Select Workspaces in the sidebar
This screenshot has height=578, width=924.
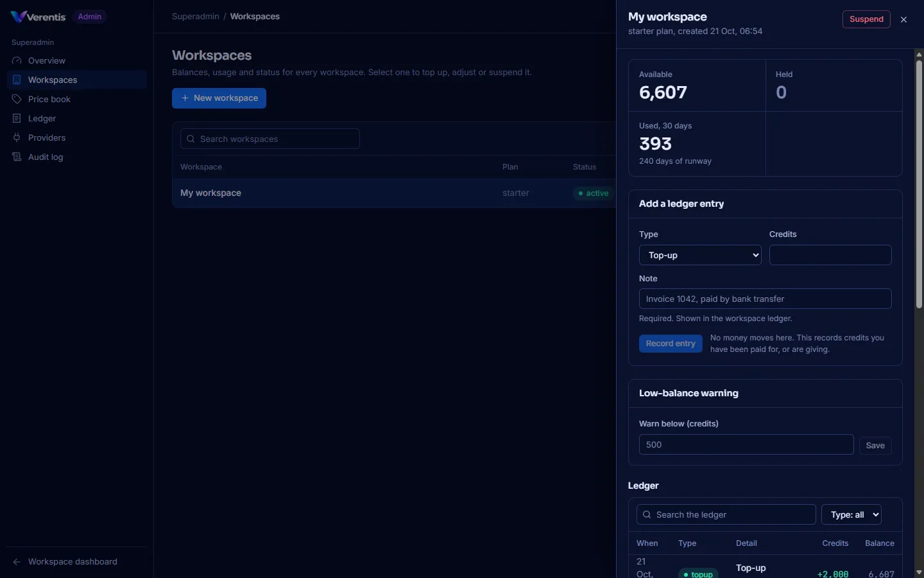76,80
